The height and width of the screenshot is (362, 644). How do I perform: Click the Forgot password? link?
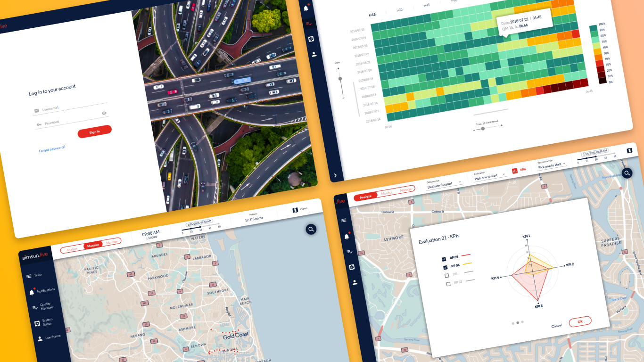(52, 149)
